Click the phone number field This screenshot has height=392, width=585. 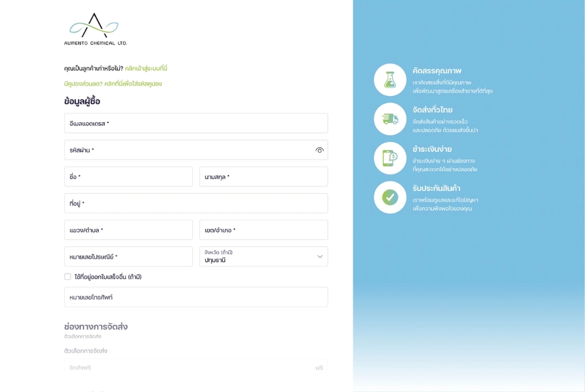coord(196,297)
